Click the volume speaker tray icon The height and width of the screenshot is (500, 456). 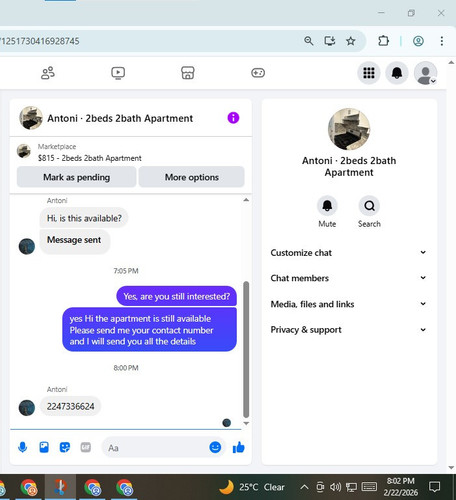tap(335, 487)
